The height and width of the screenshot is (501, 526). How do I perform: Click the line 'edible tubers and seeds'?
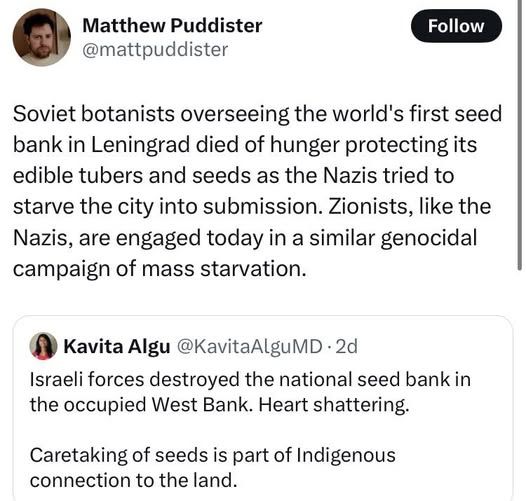pos(233,176)
